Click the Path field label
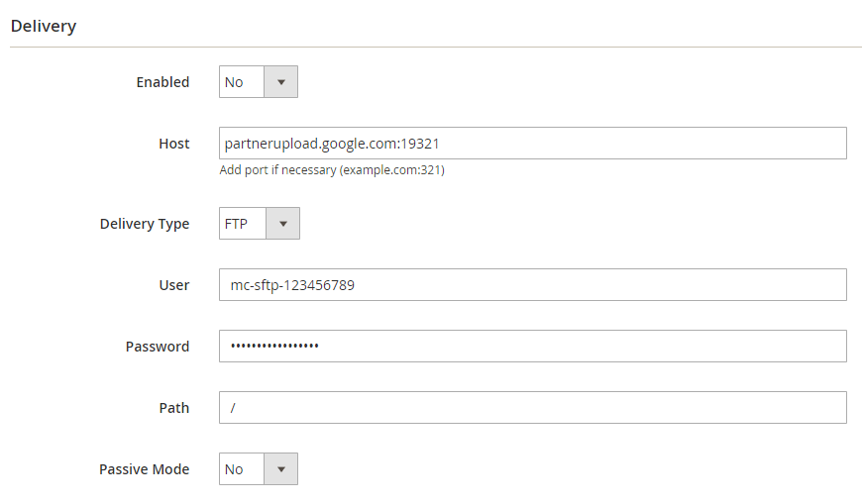Viewport: 862px width, 504px height. click(173, 408)
